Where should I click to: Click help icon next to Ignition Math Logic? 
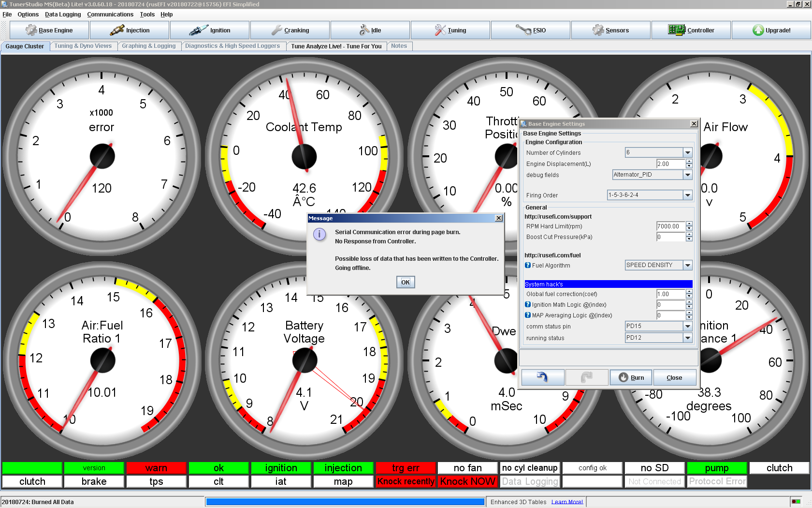coord(528,304)
